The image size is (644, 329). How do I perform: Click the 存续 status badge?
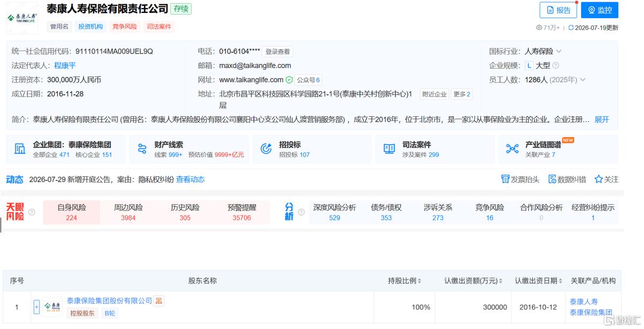(181, 9)
